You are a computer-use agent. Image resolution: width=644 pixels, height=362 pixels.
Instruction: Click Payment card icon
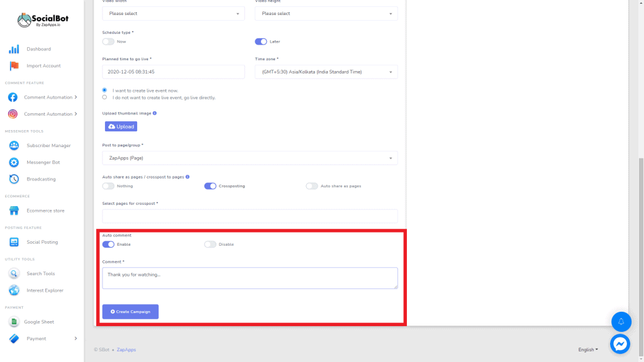(14, 339)
